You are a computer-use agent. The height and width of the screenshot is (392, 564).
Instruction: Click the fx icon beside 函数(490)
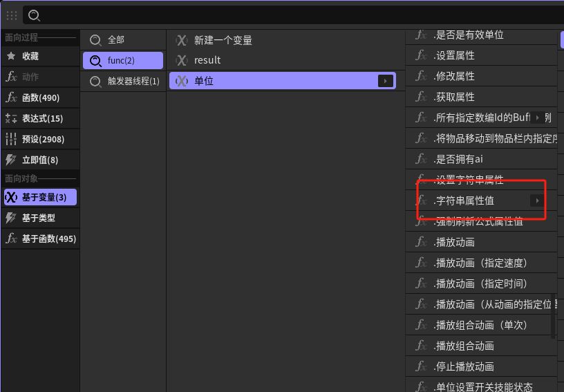click(x=11, y=97)
